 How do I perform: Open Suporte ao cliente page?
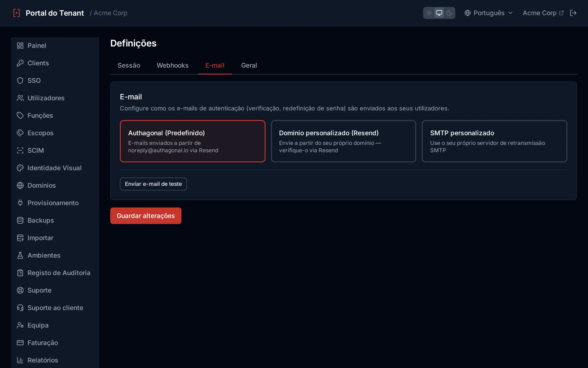(55, 308)
